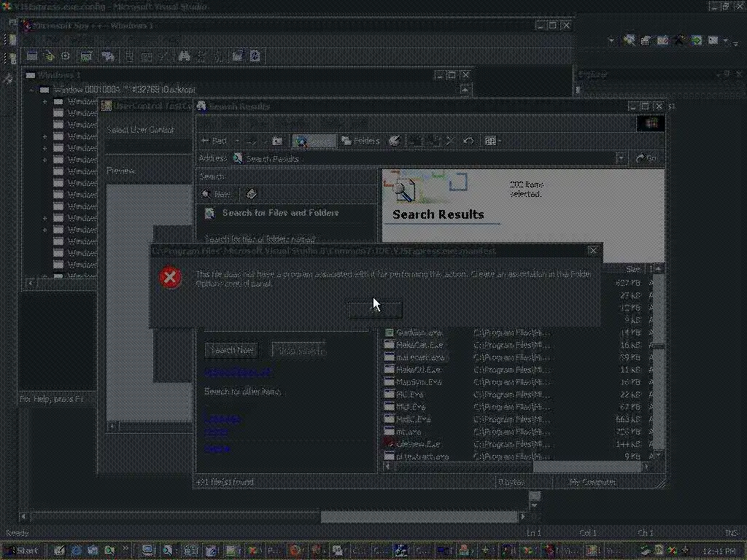Image resolution: width=747 pixels, height=560 pixels.
Task: Click the Log Messages icon in Spy++ toolbar
Action: coord(86,56)
